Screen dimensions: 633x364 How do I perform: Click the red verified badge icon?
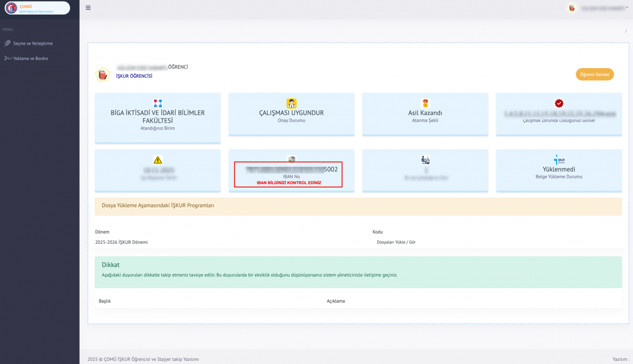559,103
